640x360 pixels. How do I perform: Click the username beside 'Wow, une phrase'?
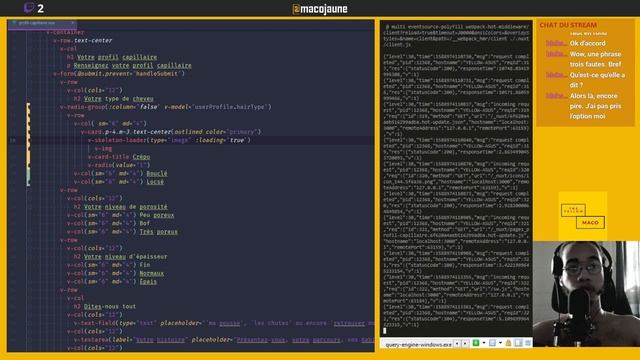(x=556, y=54)
